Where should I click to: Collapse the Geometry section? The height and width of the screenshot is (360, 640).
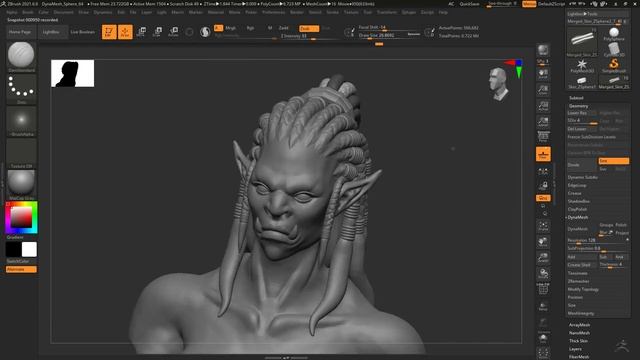[x=578, y=106]
